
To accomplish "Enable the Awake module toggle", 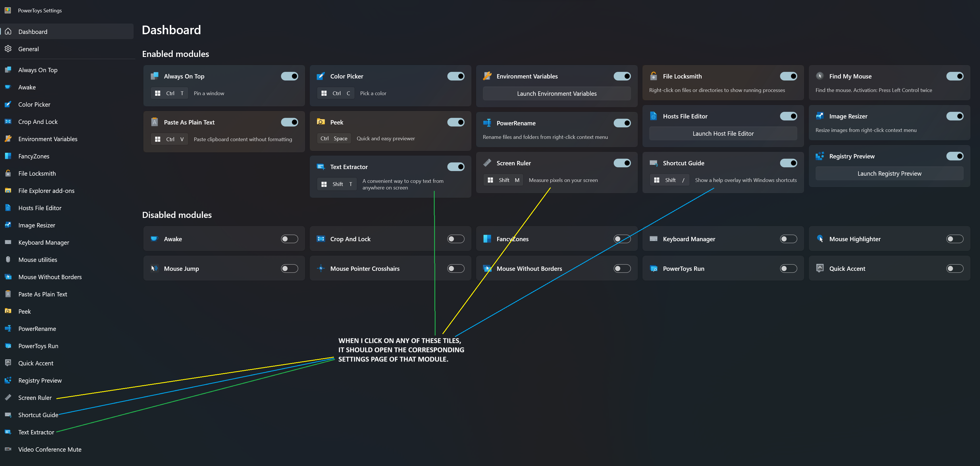I will point(289,239).
